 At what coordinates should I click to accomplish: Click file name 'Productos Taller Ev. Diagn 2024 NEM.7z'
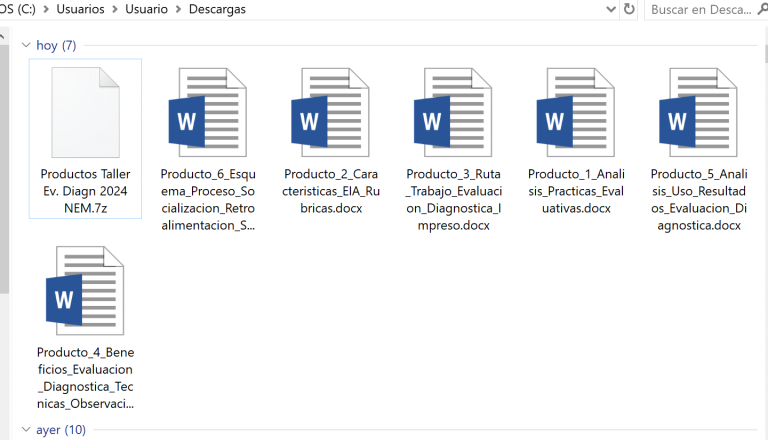[85, 191]
